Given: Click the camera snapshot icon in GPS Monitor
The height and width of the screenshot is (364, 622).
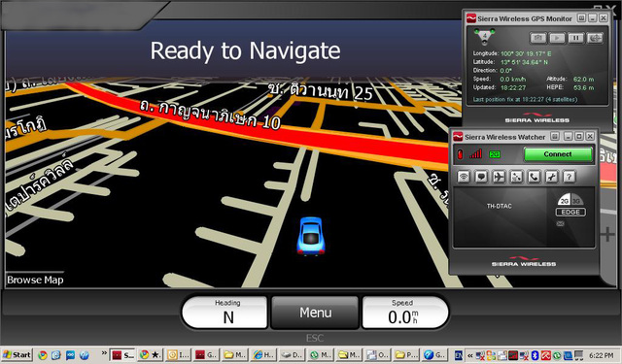Looking at the screenshot, I should (538, 38).
